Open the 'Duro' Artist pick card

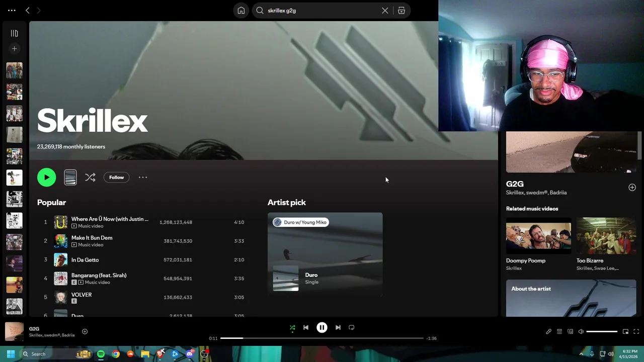(x=325, y=254)
